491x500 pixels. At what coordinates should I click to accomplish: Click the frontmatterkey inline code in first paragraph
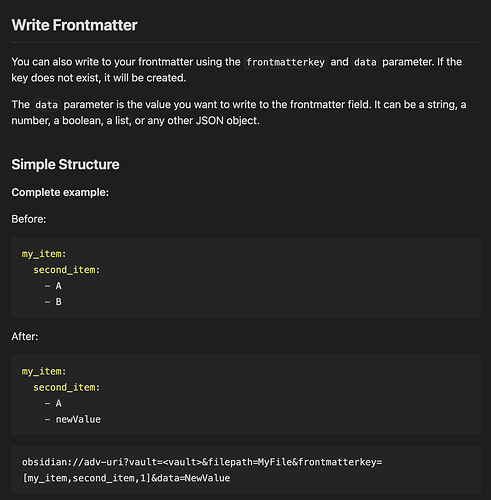click(x=285, y=62)
